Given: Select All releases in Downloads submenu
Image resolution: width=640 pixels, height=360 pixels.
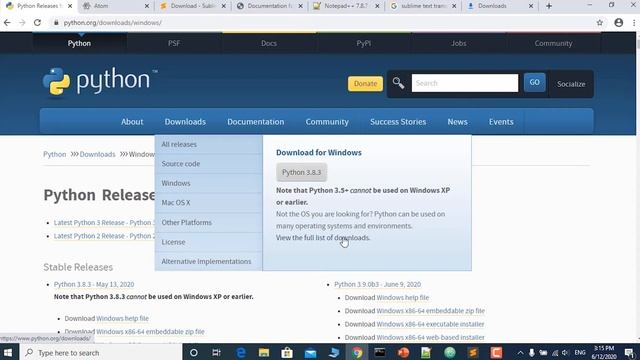Looking at the screenshot, I should [209, 144].
